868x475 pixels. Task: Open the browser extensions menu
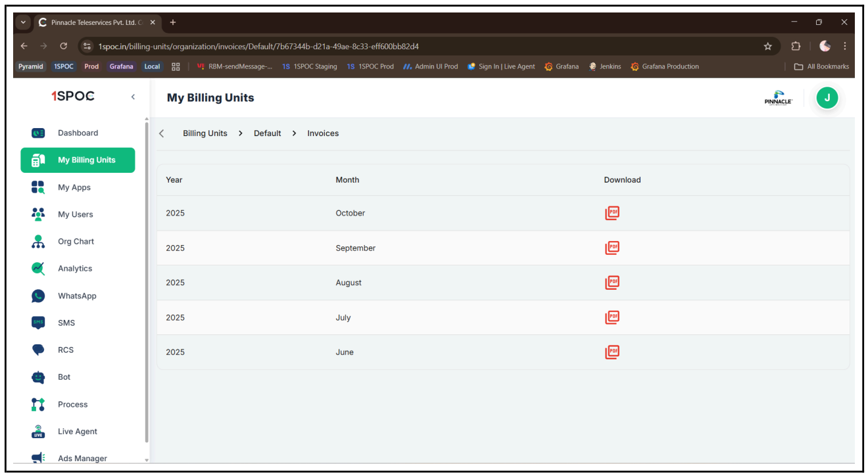[x=796, y=46]
